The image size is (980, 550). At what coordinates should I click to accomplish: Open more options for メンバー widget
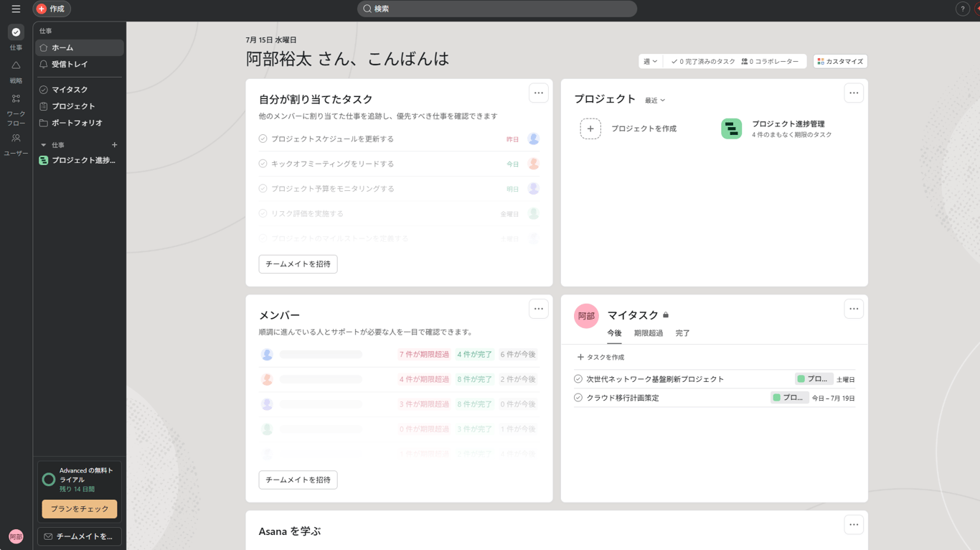coord(539,309)
